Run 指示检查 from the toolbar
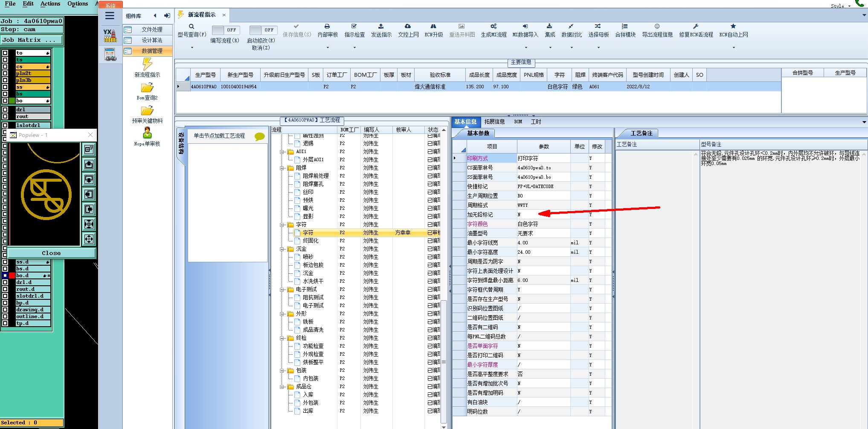This screenshot has width=868, height=429. (354, 30)
